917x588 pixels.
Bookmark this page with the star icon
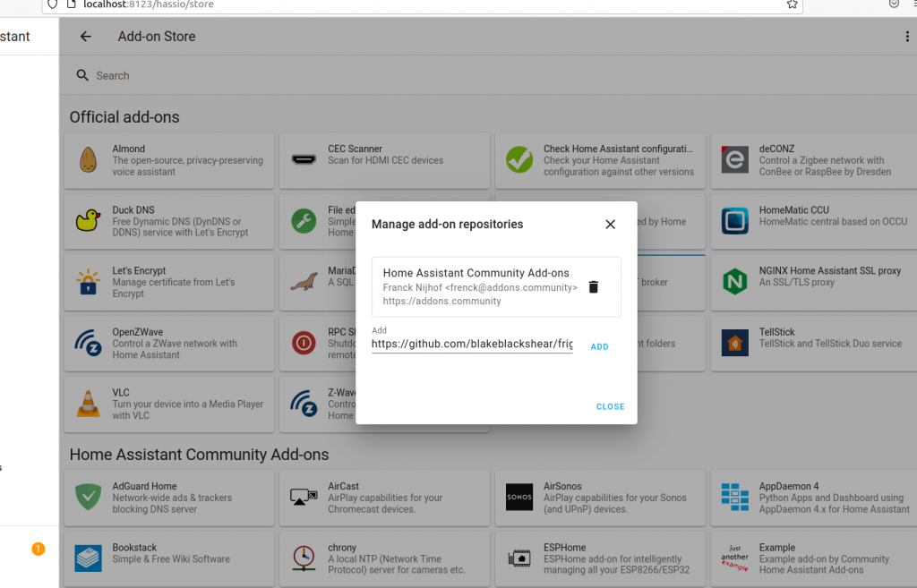792,4
